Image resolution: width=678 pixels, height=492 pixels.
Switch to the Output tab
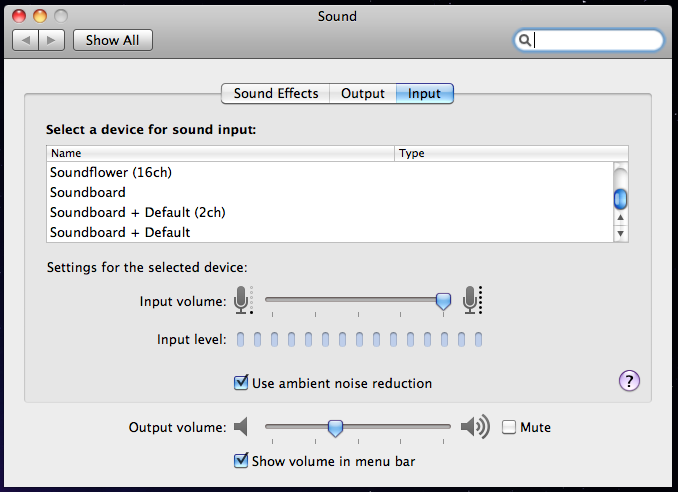click(x=362, y=94)
